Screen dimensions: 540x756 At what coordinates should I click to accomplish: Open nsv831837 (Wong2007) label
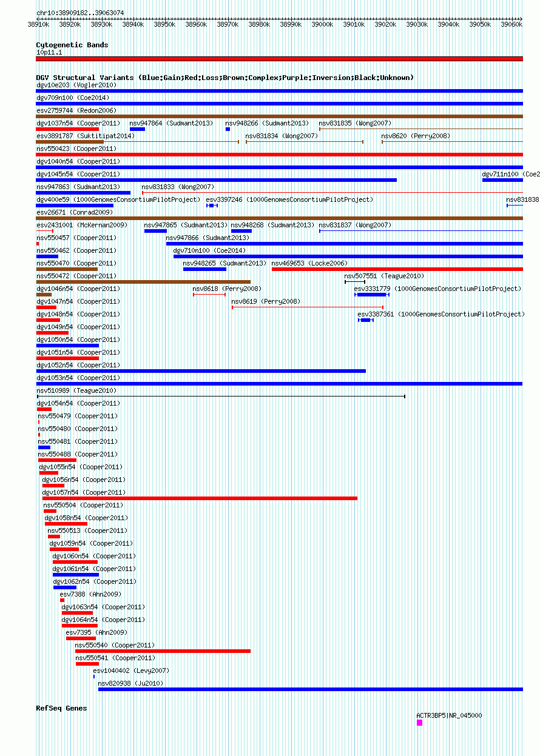tap(356, 225)
